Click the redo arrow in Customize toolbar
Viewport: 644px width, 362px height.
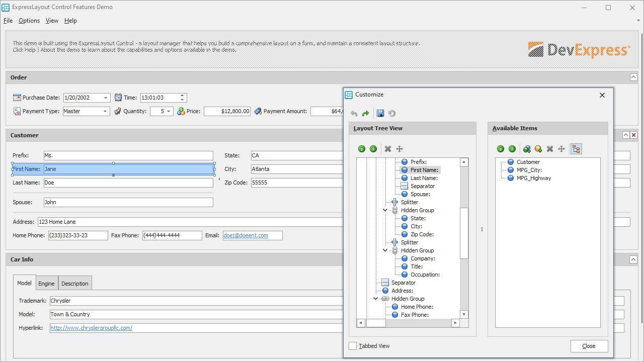point(366,114)
